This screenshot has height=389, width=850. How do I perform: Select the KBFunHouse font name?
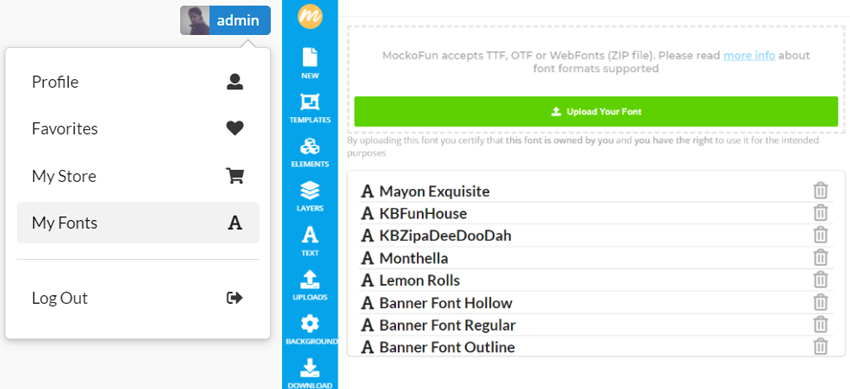tap(423, 213)
